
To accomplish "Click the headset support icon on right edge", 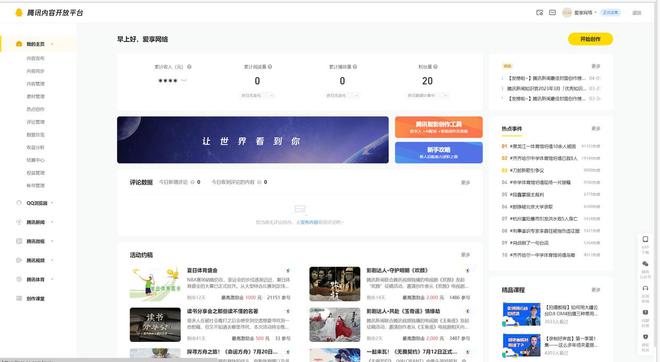I will (645, 288).
